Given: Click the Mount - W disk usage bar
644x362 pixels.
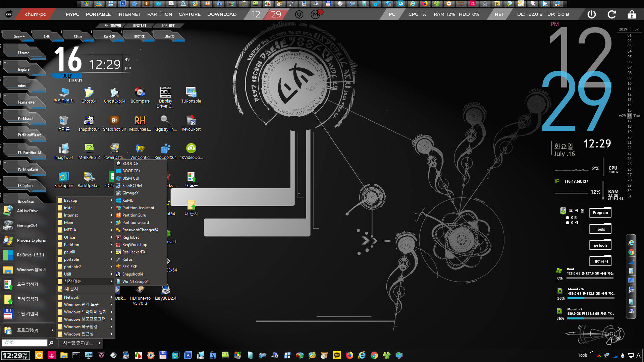Looking at the screenshot, I should pyautogui.click(x=591, y=298).
